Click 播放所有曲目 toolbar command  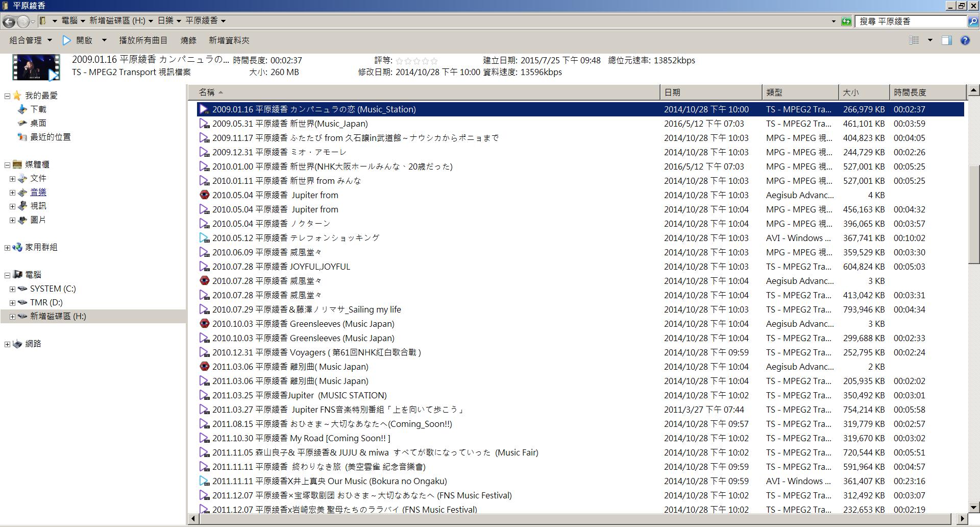coord(143,40)
